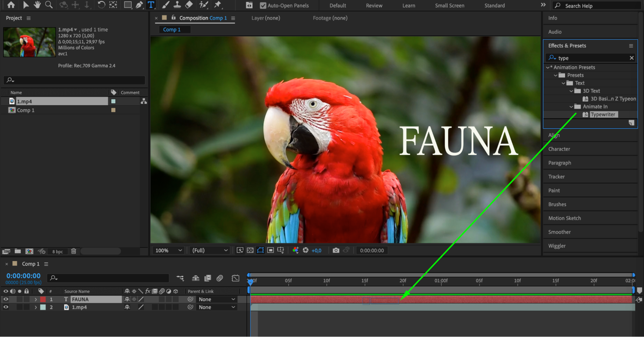
Task: Select the Zoom tool in toolbar
Action: 49,5
